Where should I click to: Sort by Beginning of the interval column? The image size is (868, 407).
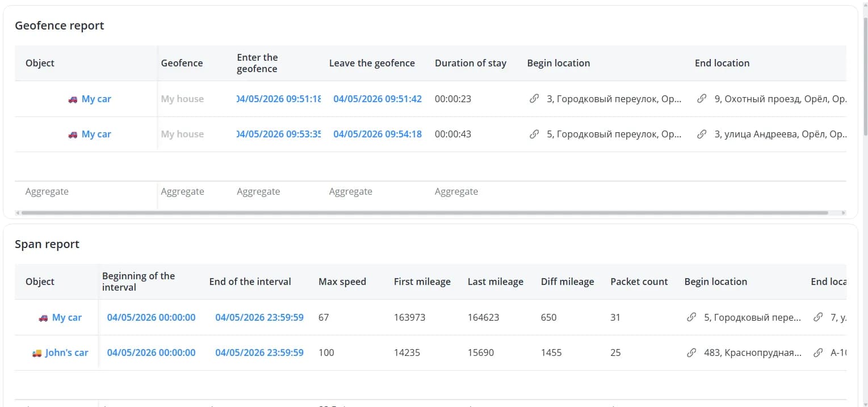click(x=139, y=282)
